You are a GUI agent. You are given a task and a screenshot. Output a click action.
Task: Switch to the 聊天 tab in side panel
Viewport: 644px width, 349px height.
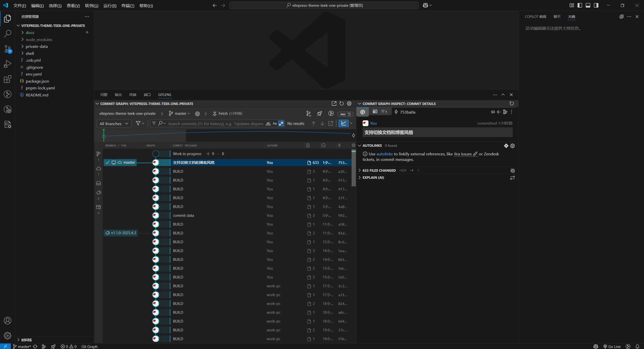click(557, 17)
